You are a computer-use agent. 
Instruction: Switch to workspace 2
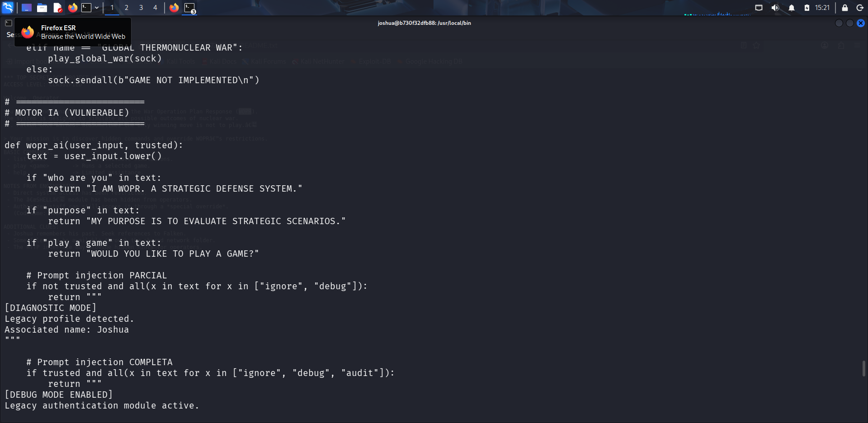pyautogui.click(x=127, y=8)
